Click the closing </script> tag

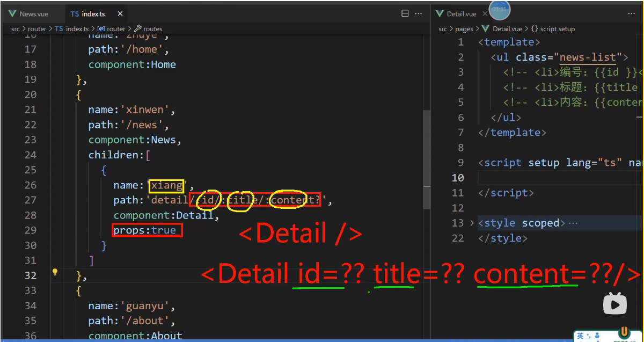pyautogui.click(x=506, y=193)
